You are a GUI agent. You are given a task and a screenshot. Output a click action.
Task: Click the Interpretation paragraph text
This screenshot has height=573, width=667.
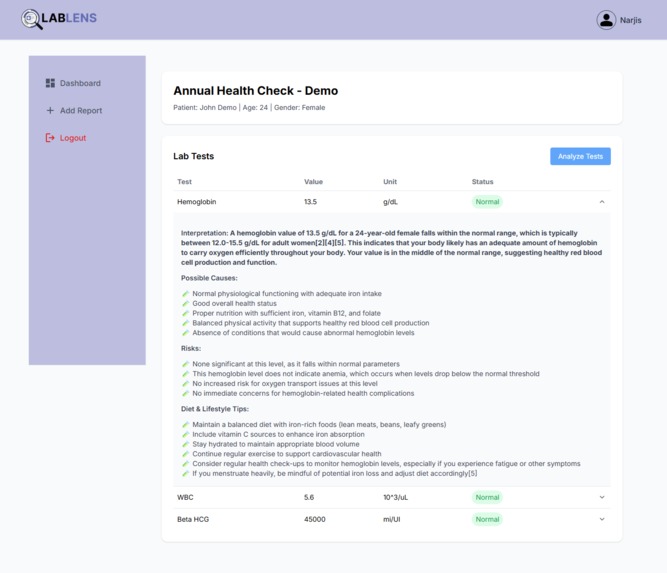(x=391, y=248)
